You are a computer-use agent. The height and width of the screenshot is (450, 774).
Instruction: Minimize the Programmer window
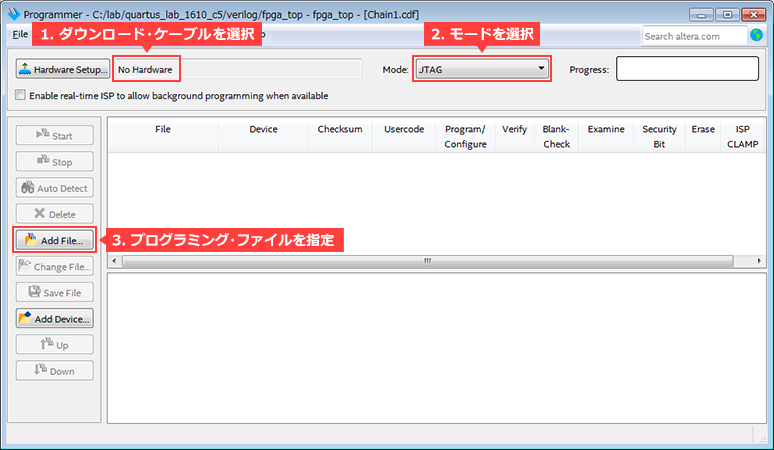[x=701, y=15]
